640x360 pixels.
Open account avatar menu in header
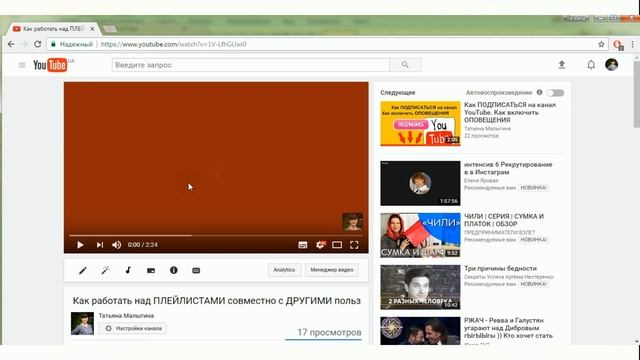611,64
